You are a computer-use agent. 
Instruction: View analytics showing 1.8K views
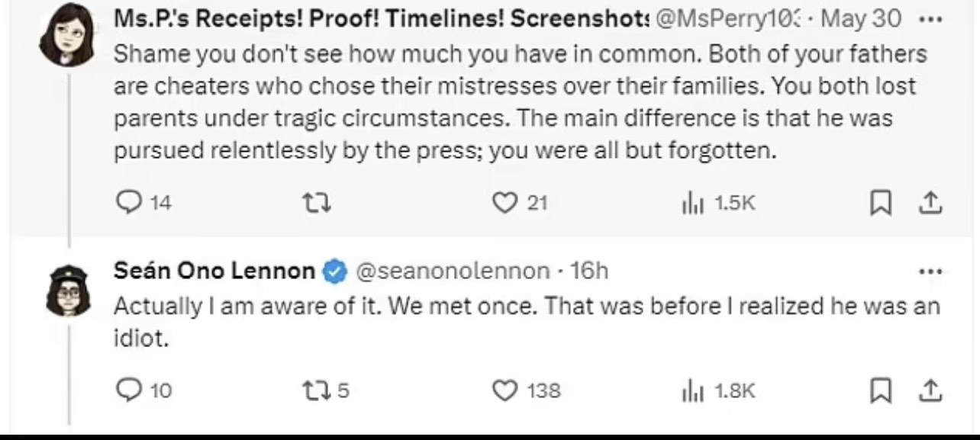point(690,390)
